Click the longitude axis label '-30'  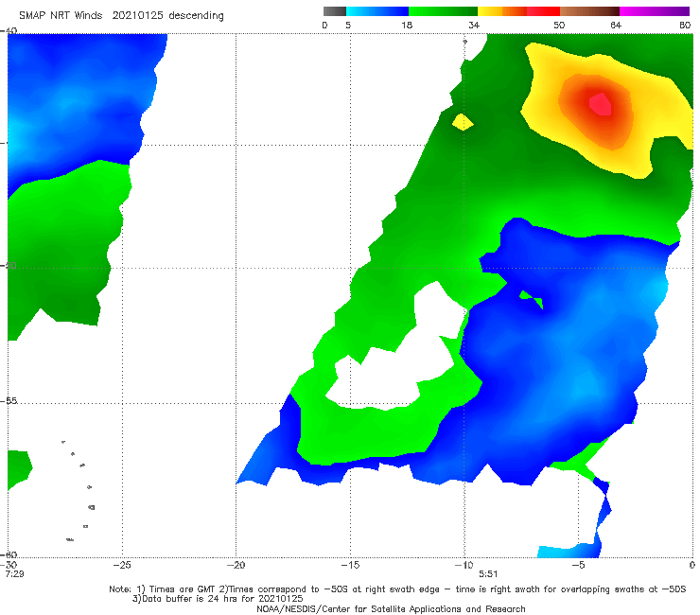pyautogui.click(x=9, y=565)
